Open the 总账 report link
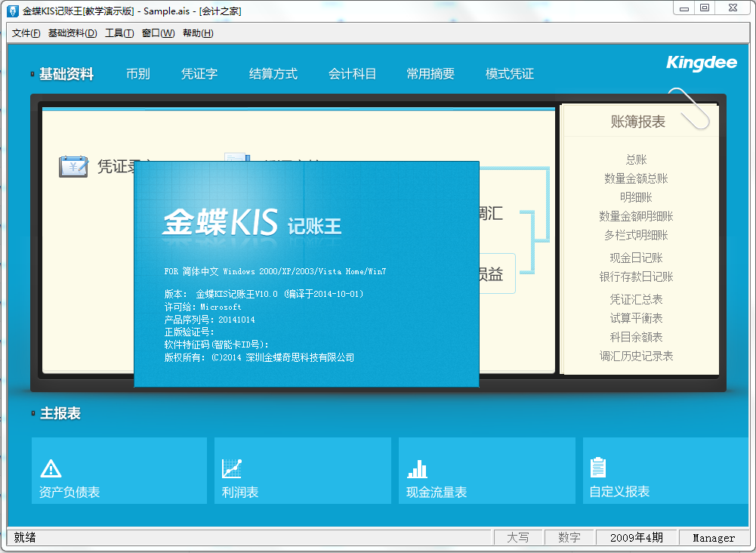Image resolution: width=756 pixels, height=553 pixels. coord(636,159)
